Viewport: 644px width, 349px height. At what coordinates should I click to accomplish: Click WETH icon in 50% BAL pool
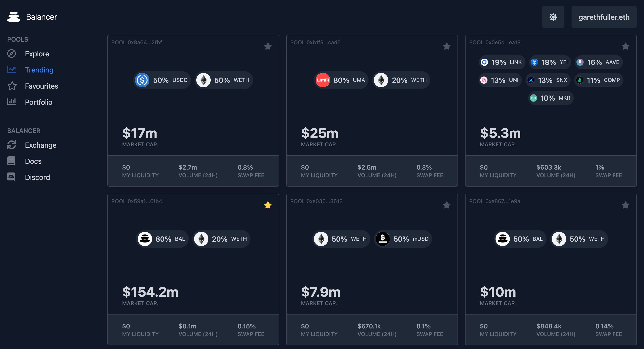click(x=559, y=239)
